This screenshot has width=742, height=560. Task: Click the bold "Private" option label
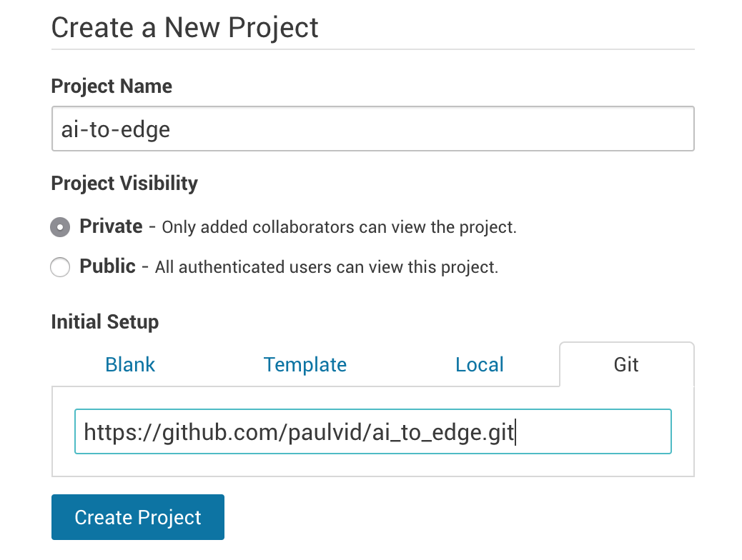(x=111, y=227)
